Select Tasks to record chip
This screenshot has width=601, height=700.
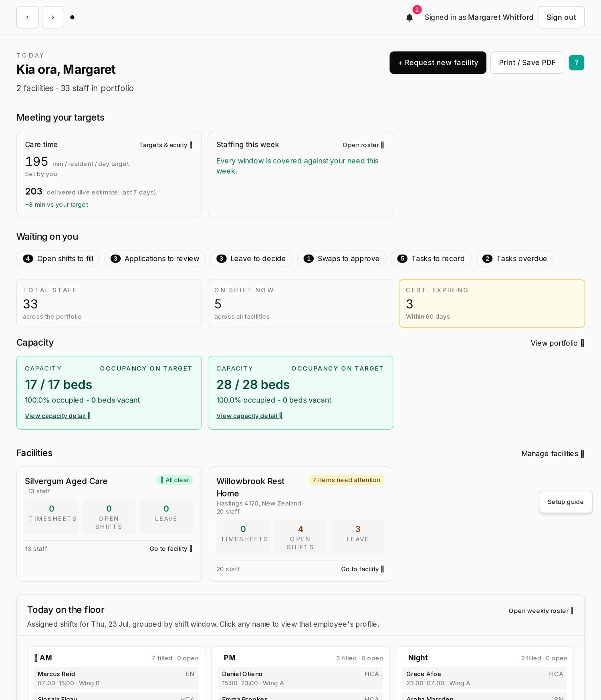pos(431,259)
